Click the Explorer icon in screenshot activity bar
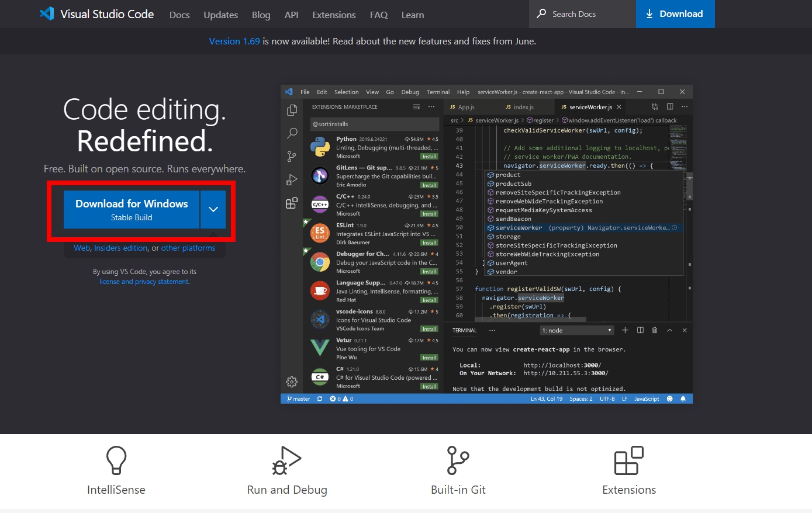The width and height of the screenshot is (812, 513). 292,110
